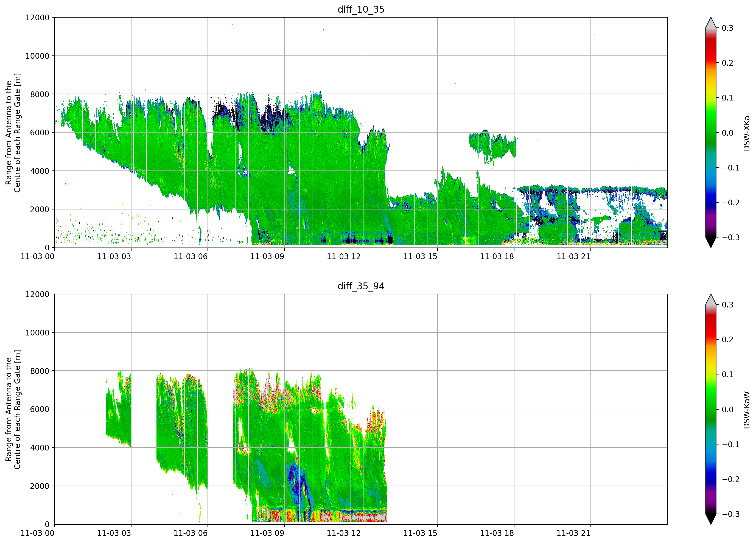Viewport: 756px width, 543px height.
Task: Click the y-axis range label of diff_10_35 plot
Action: pos(13,133)
